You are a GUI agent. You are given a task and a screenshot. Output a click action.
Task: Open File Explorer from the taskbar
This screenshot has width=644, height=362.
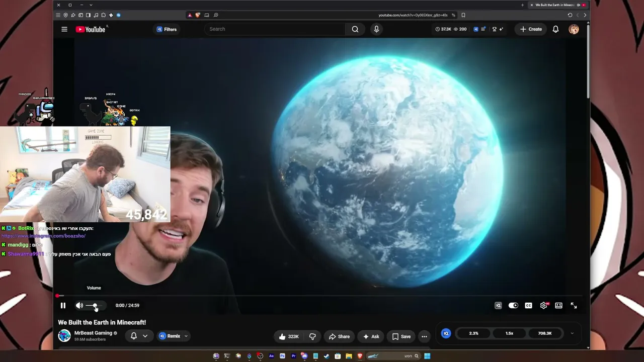[348, 356]
